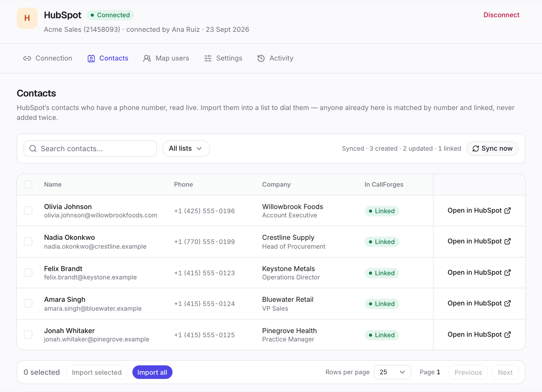Screen dimensions: 542x392
Task: Click the Connection tab link icon
Action: point(27,58)
